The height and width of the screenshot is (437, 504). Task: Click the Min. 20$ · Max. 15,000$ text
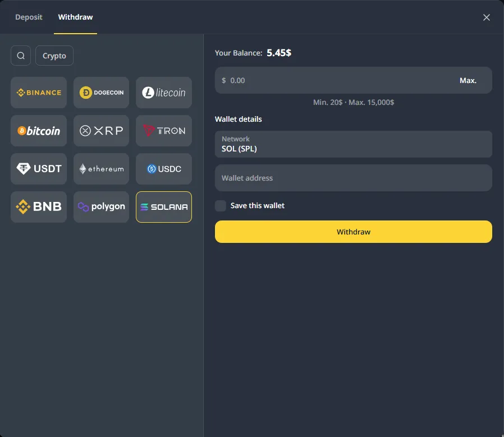click(x=353, y=103)
